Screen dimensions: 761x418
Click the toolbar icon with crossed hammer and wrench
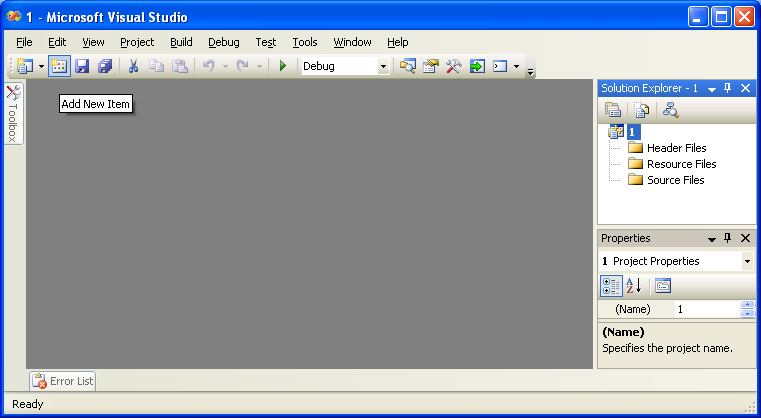coord(454,66)
